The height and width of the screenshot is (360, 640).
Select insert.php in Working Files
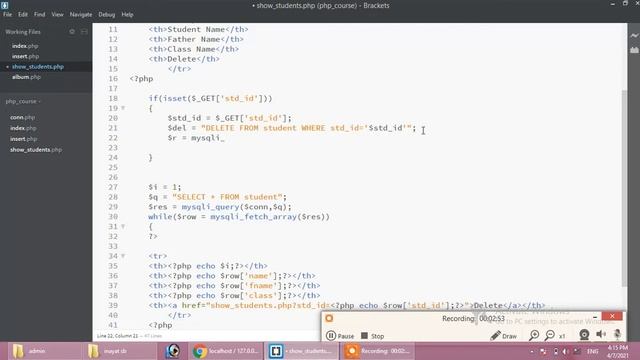25,56
